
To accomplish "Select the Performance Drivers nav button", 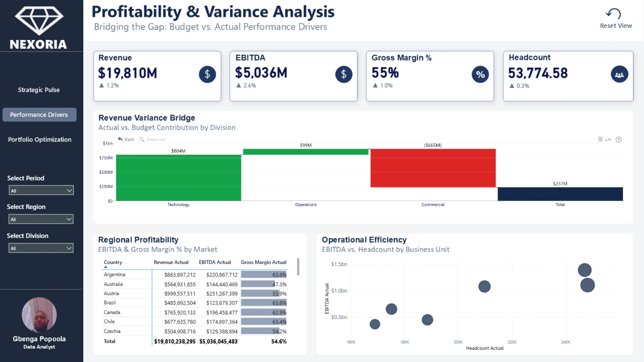I will 39,115.
